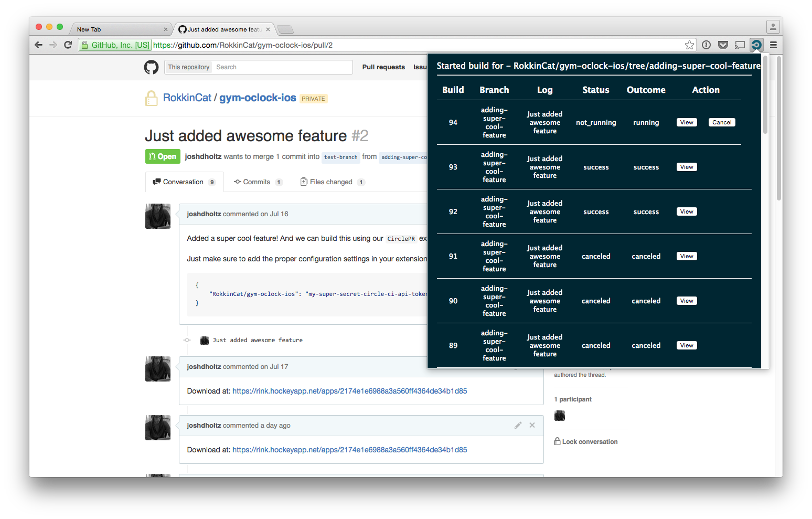The image size is (812, 519).
Task: Select the Commits tab
Action: (x=258, y=182)
